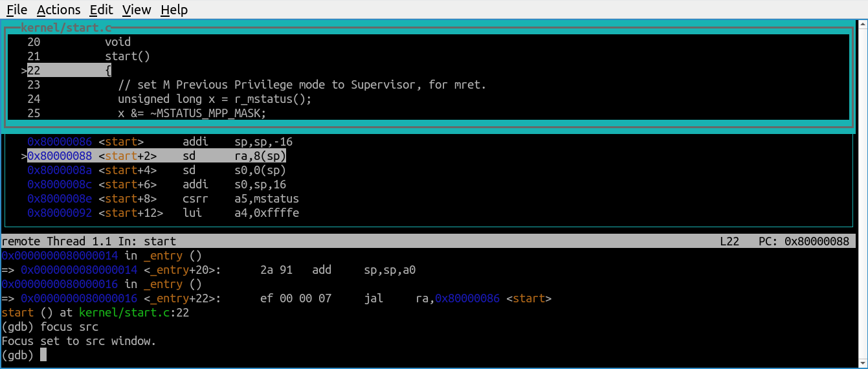Click address 0x80000086 in assembly pane

[x=60, y=142]
